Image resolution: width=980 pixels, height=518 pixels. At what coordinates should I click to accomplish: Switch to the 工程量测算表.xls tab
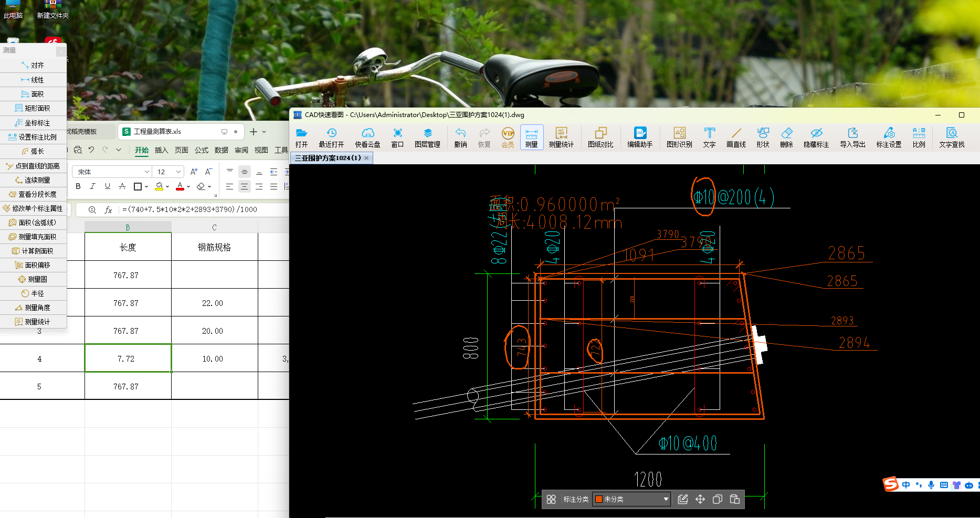point(157,132)
